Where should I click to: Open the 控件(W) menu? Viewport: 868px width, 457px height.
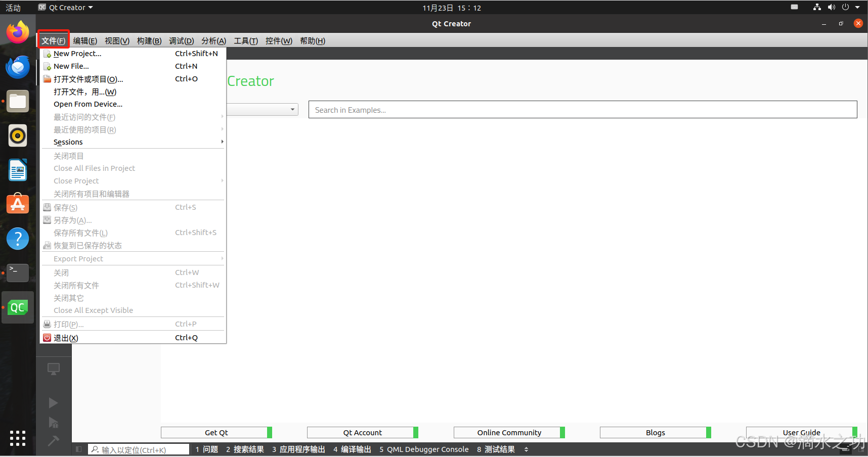coord(279,41)
